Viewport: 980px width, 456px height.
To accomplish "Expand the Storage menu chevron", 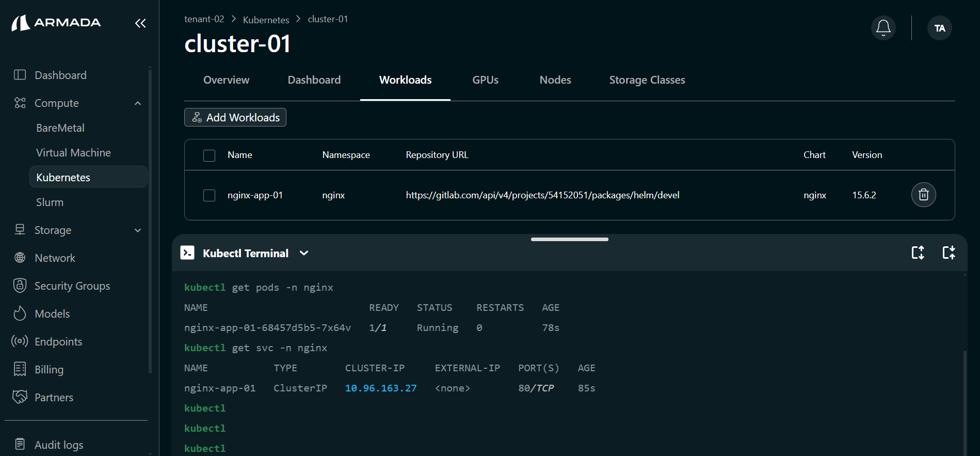I will click(x=138, y=230).
